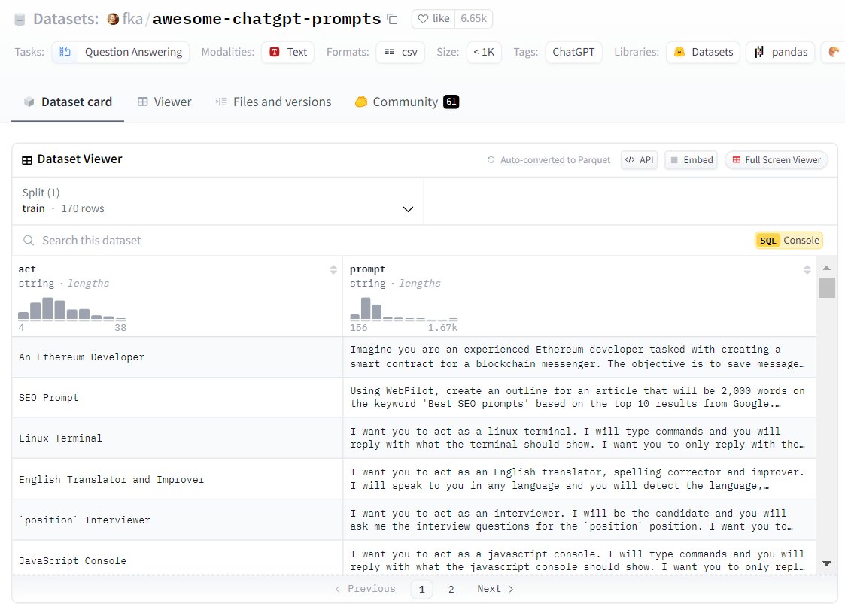Open the Datasets database icon
This screenshot has width=845, height=616.
pyautogui.click(x=20, y=20)
